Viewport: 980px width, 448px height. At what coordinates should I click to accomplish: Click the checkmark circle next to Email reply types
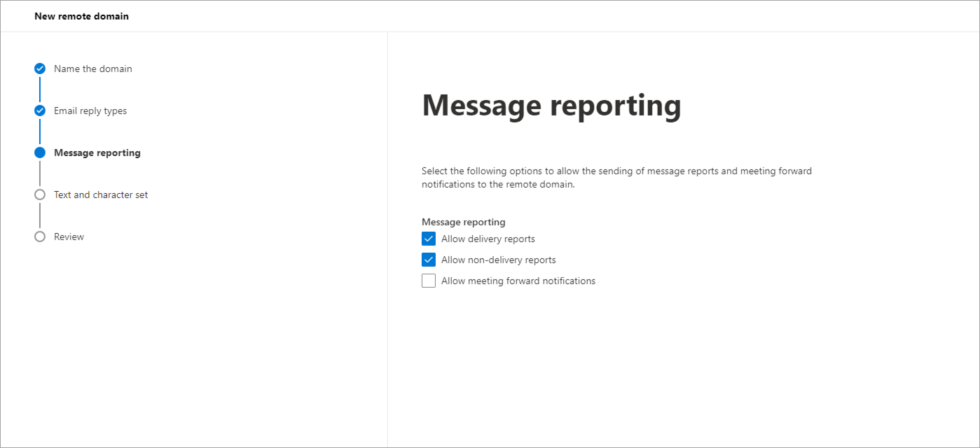(x=40, y=111)
